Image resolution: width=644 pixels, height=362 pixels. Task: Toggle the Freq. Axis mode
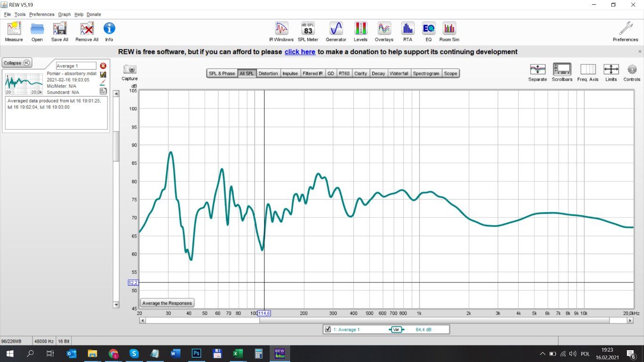coord(588,69)
